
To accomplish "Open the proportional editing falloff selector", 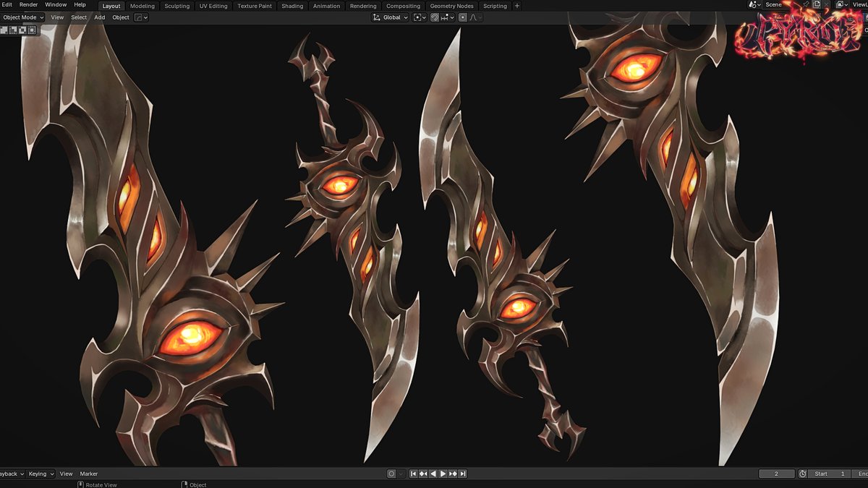I will (475, 17).
